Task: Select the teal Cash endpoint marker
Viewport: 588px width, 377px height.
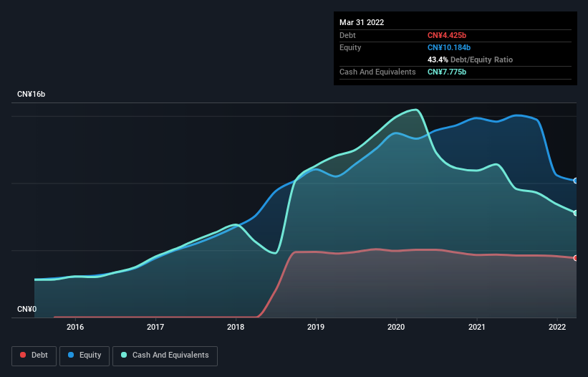Action: [x=576, y=213]
